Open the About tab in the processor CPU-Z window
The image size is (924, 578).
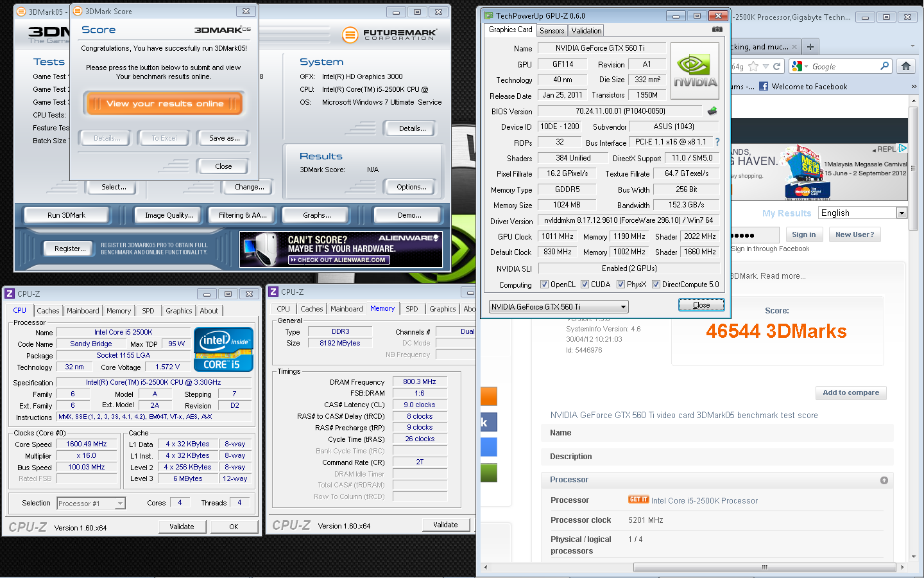[209, 311]
